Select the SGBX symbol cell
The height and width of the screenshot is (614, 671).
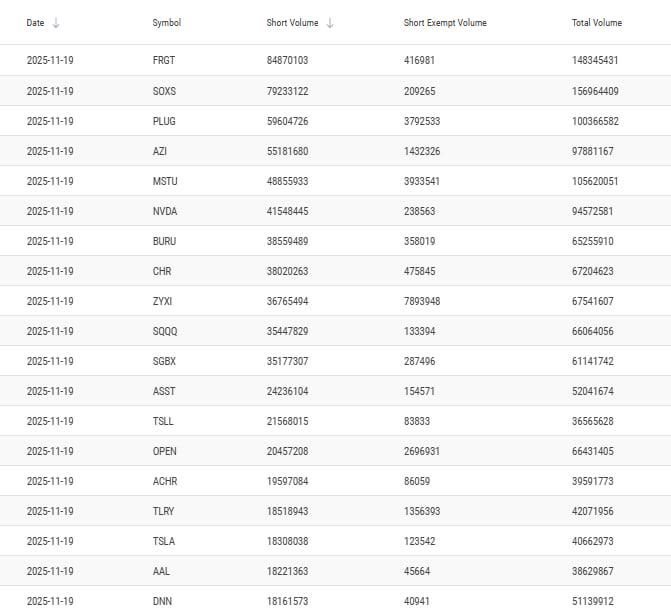click(x=164, y=361)
